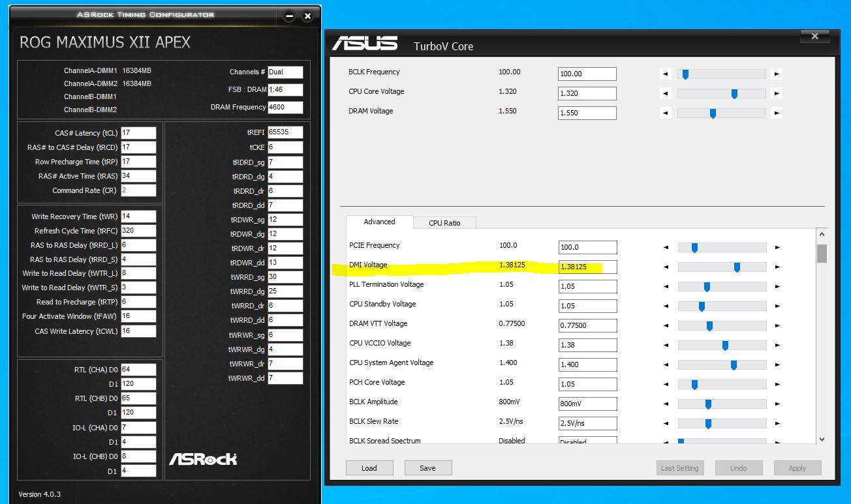Image resolution: width=851 pixels, height=504 pixels.
Task: Click the CPU Core Voltage slider handle
Action: [734, 93]
